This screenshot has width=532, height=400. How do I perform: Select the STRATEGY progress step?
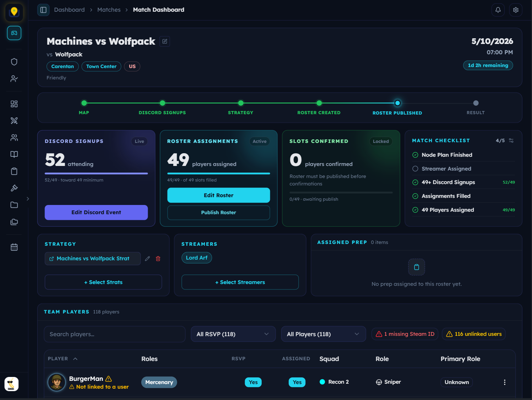tap(241, 107)
